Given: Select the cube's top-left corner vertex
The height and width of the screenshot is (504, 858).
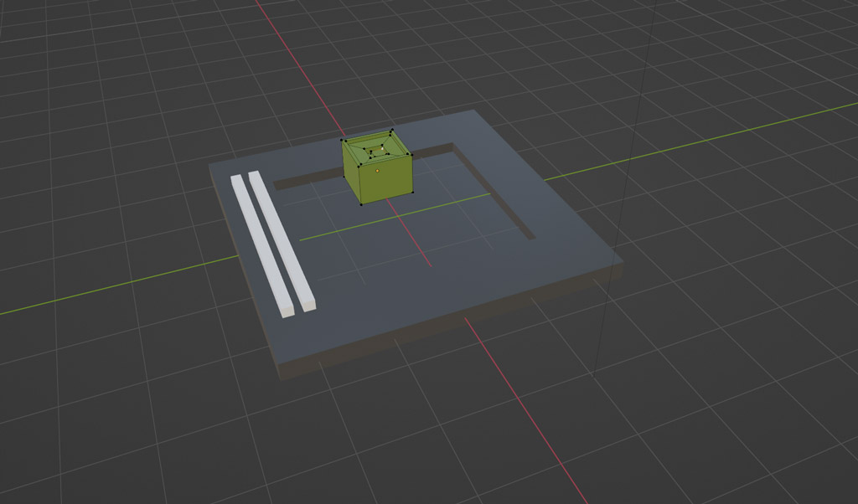Looking at the screenshot, I should [x=343, y=140].
